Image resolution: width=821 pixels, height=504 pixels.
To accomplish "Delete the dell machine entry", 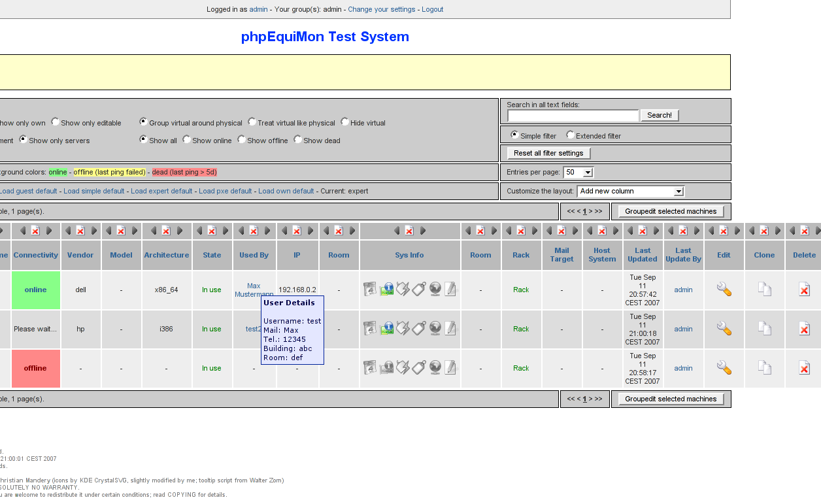I will pyautogui.click(x=805, y=290).
